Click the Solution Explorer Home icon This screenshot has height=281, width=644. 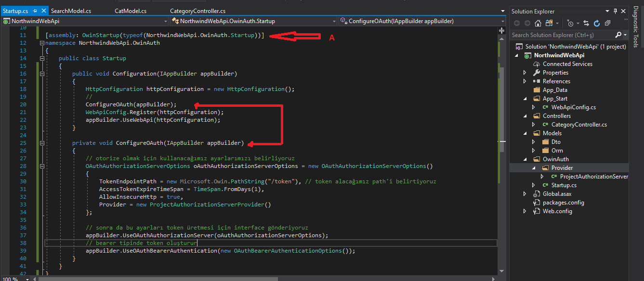point(538,23)
